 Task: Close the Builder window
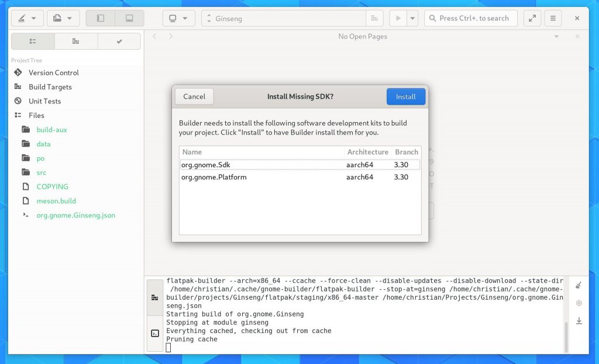point(577,18)
